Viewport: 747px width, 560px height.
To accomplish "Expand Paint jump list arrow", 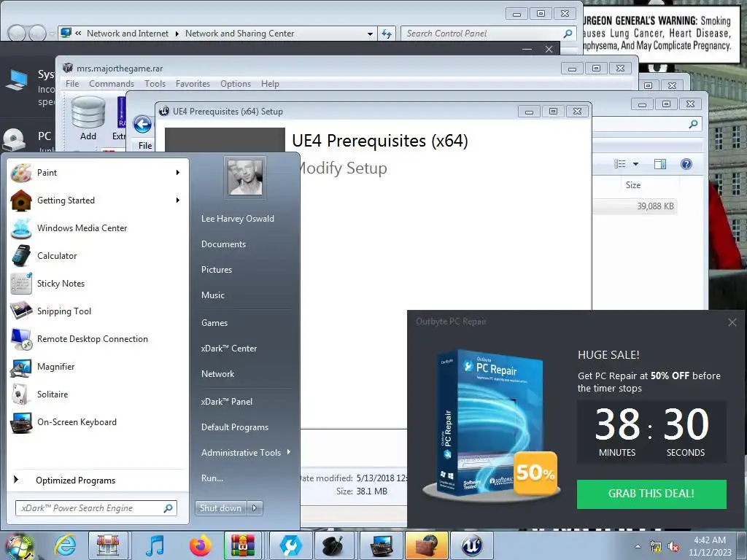I will (x=178, y=172).
